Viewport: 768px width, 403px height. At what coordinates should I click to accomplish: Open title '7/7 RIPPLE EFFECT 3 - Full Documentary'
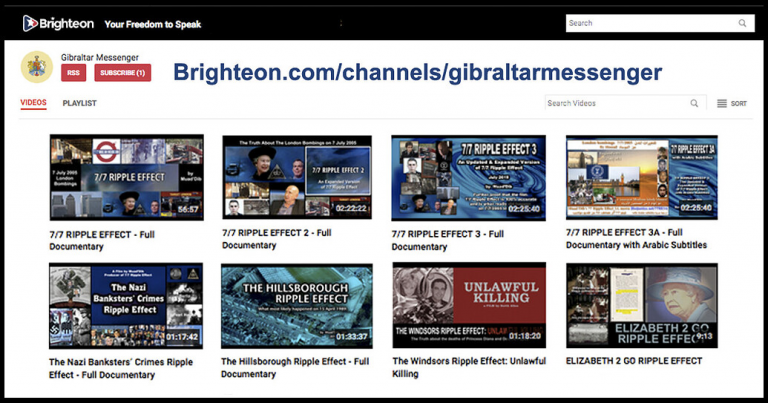coord(448,240)
